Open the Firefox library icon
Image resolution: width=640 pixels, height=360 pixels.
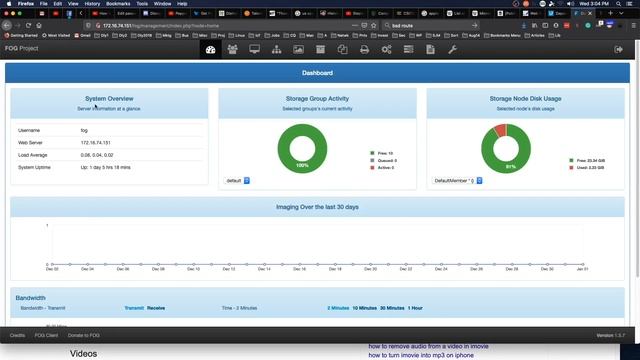pyautogui.click(x=534, y=25)
